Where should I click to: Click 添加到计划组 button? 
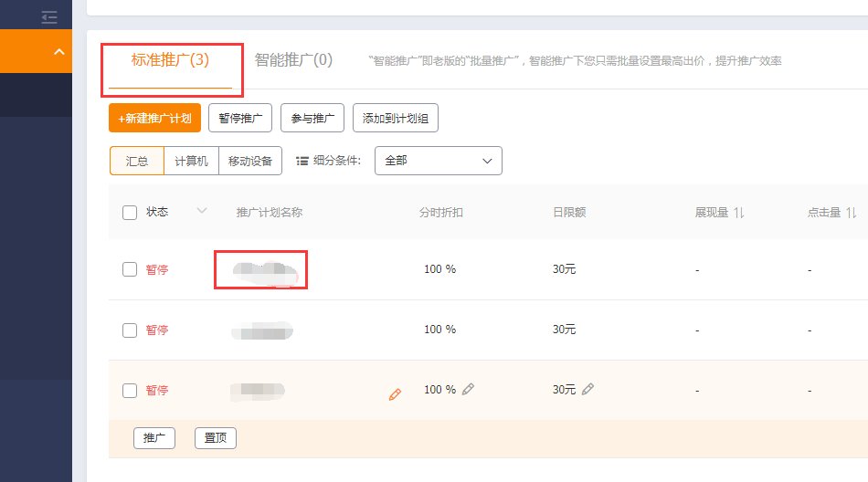pos(396,118)
